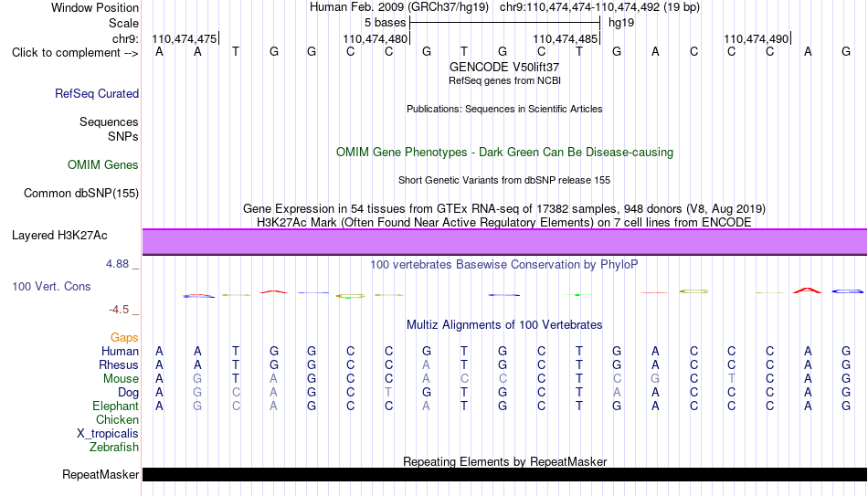Click the RefSeq Curated track label
This screenshot has width=868, height=496.
(97, 93)
